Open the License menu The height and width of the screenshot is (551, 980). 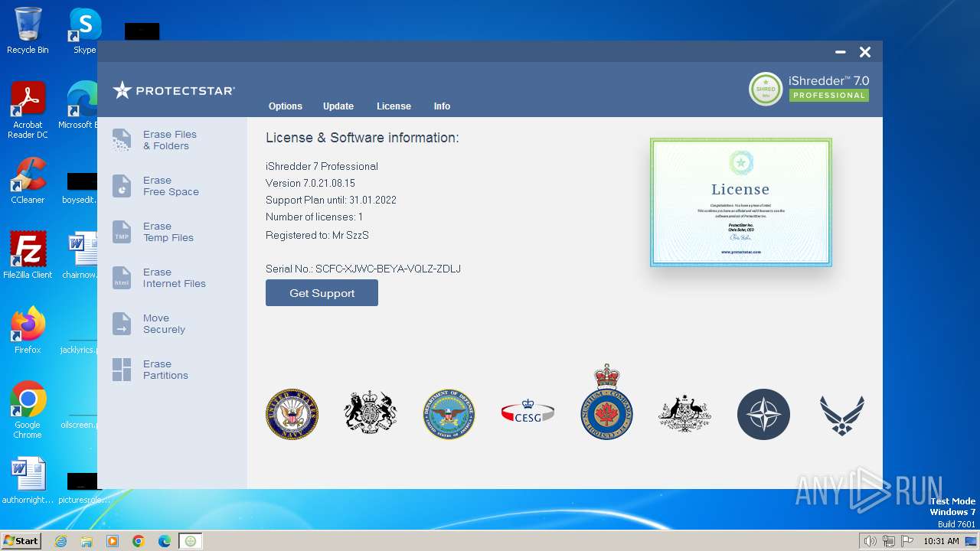point(394,106)
